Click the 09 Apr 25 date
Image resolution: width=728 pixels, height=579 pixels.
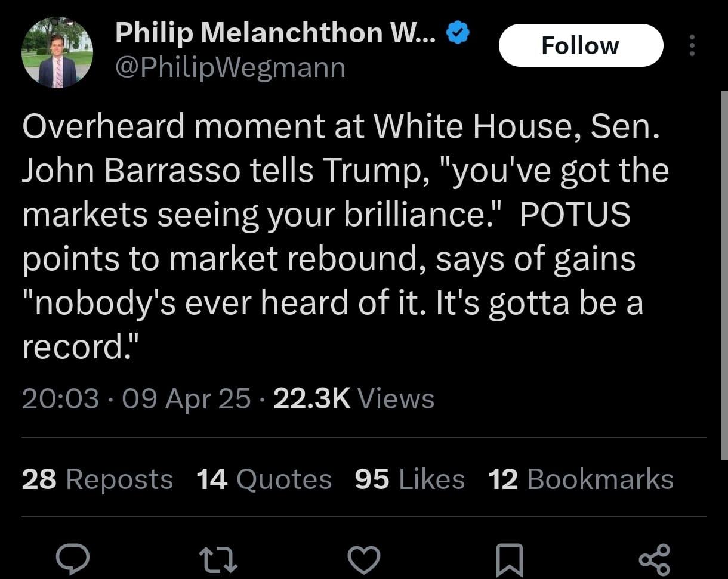pos(186,399)
